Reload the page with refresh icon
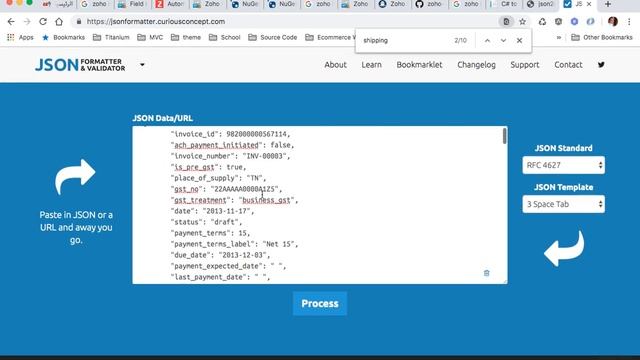Screen dimensions: 640x360 (x=43, y=22)
